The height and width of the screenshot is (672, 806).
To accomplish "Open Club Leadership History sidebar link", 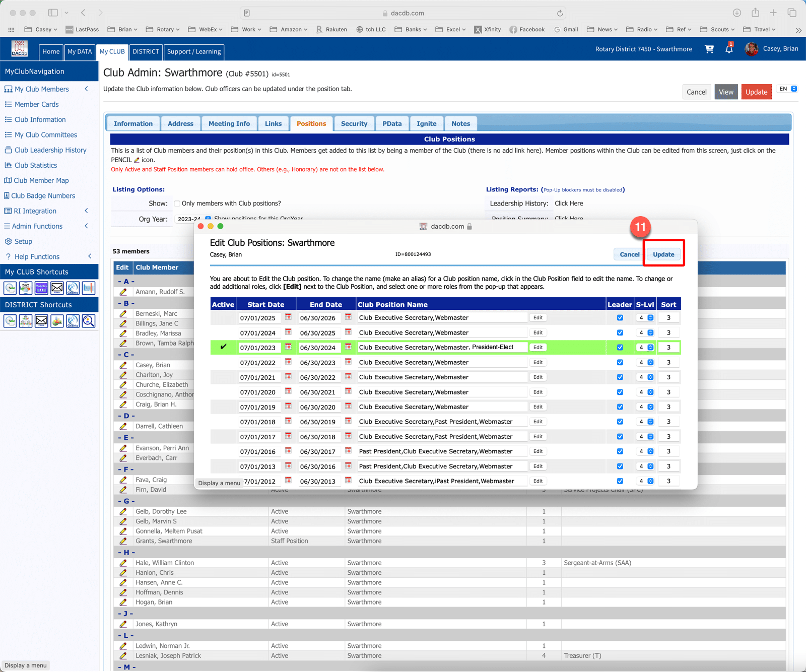I will pos(50,150).
